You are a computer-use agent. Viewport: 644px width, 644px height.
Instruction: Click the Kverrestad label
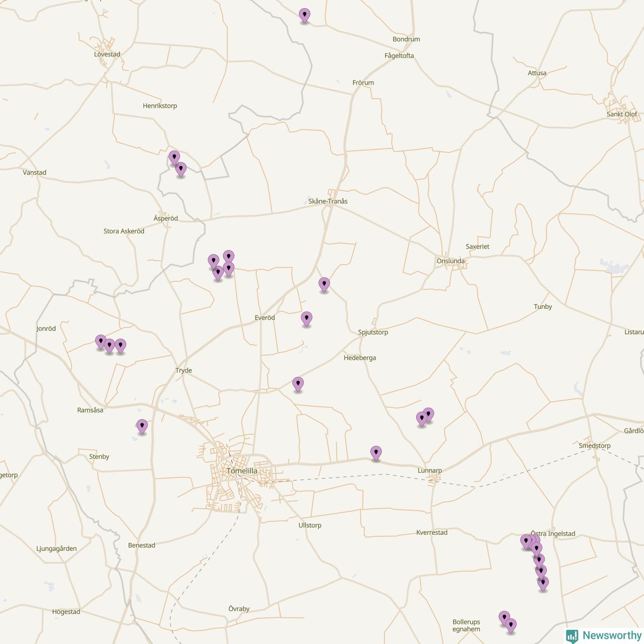point(432,532)
